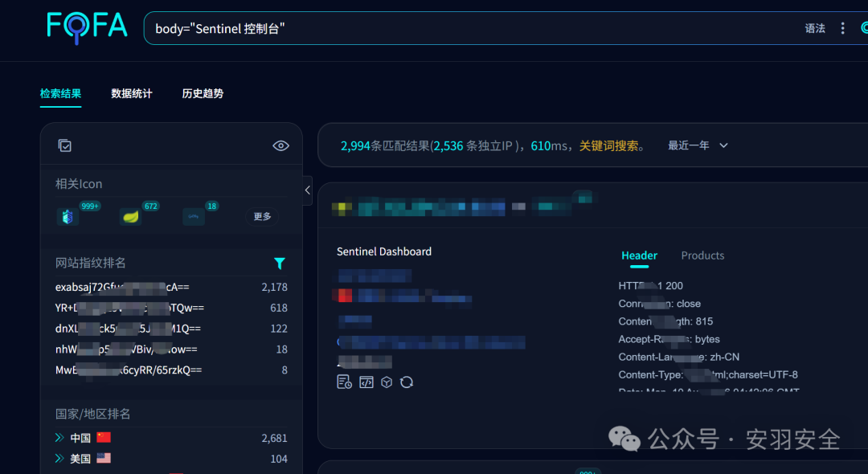The image size is (868, 474).
Task: Click the United States flag icon
Action: [104, 458]
